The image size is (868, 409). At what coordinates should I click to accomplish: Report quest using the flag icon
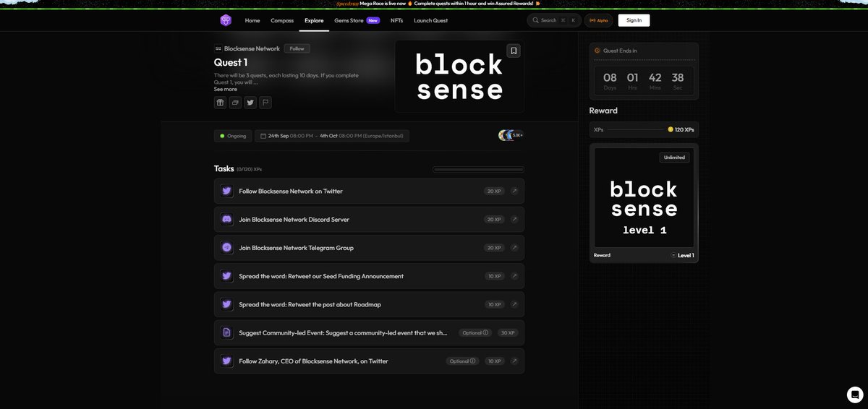(265, 103)
